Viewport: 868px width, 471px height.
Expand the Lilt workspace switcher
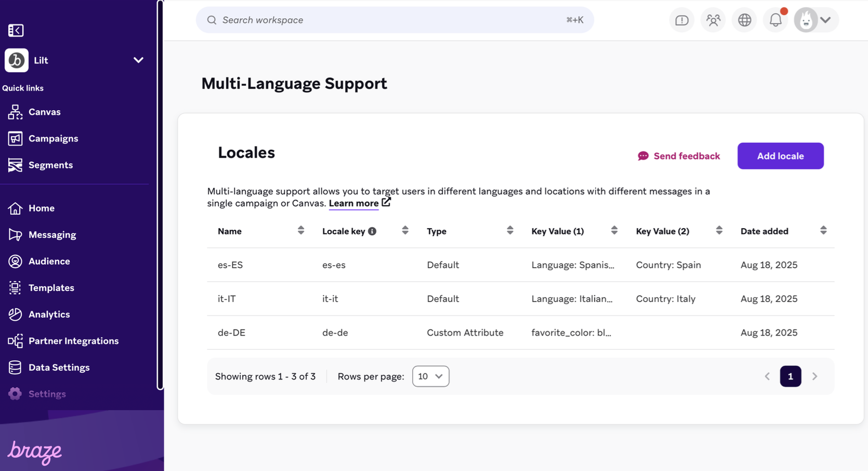138,60
